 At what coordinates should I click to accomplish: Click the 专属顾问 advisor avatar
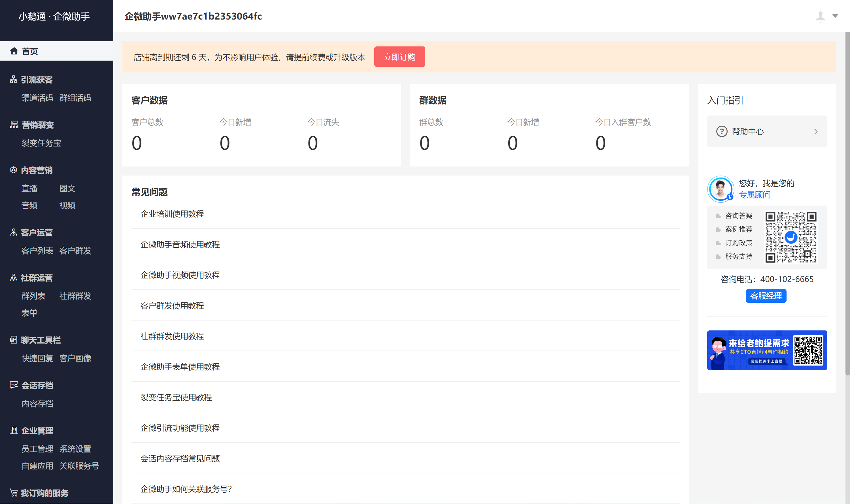721,189
